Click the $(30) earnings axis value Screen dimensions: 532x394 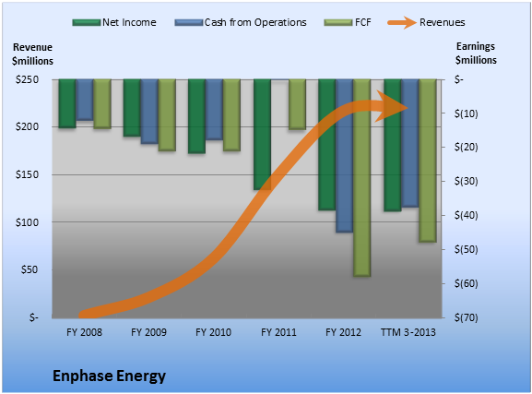(x=467, y=181)
